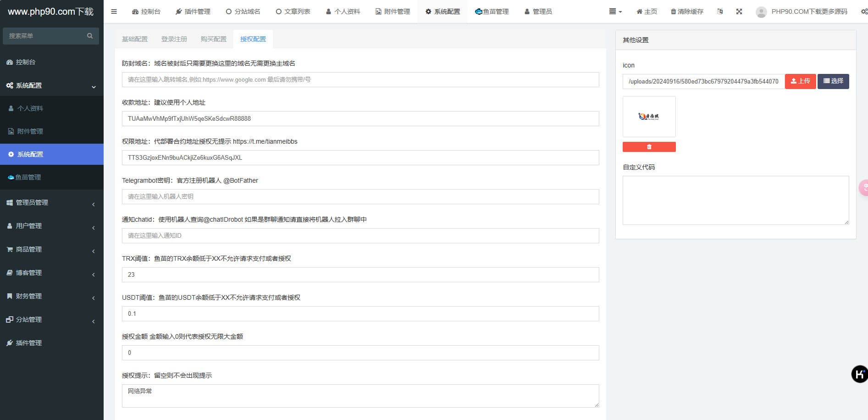Viewport: 868px width, 420px height.
Task: Open the gears settings icon at top right
Action: (x=864, y=11)
